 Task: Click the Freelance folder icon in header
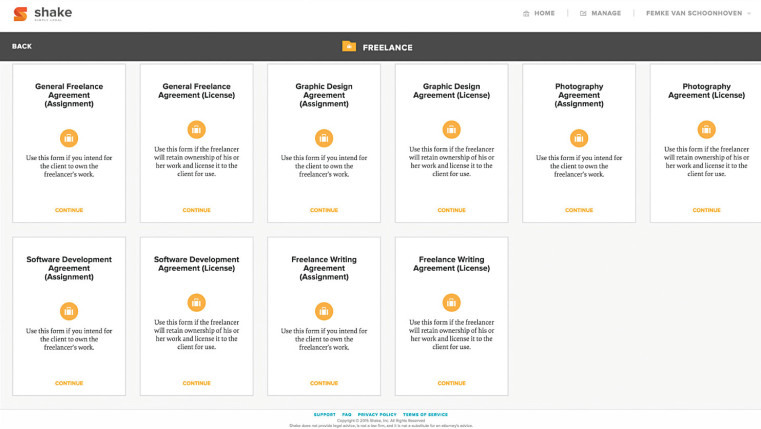(x=349, y=46)
